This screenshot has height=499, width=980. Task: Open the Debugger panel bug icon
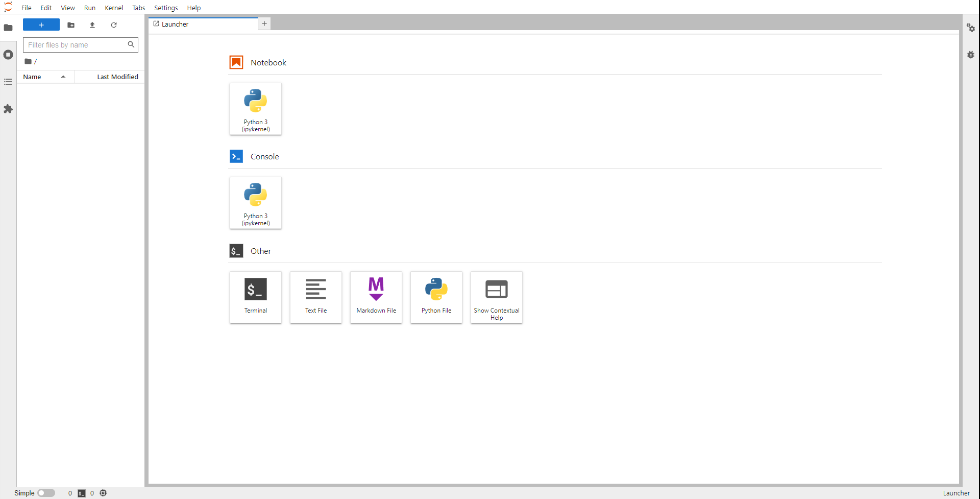click(971, 55)
